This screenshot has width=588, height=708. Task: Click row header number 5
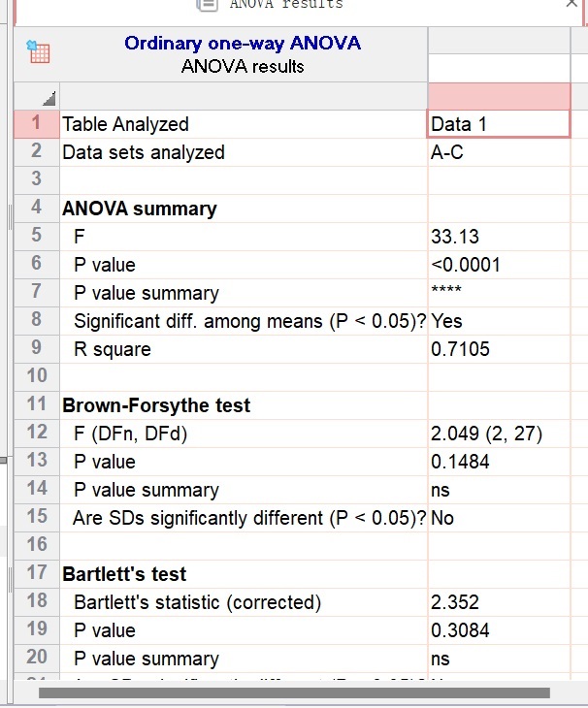[x=36, y=236]
